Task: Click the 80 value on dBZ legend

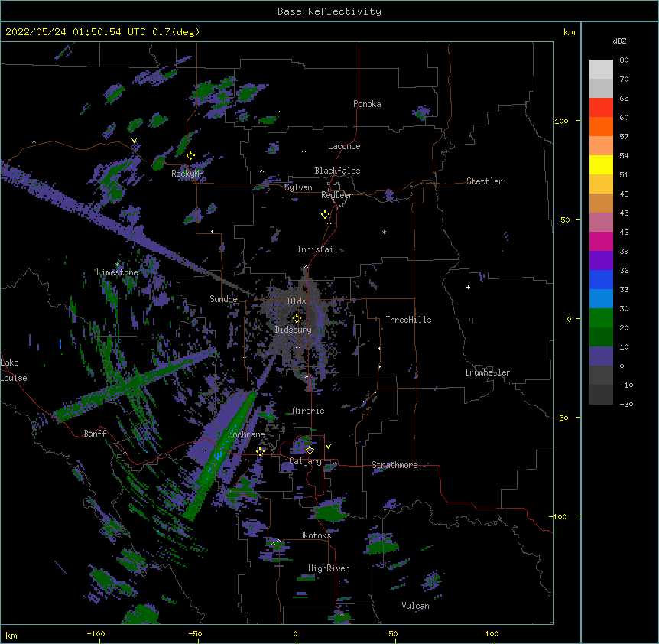Action: point(624,60)
